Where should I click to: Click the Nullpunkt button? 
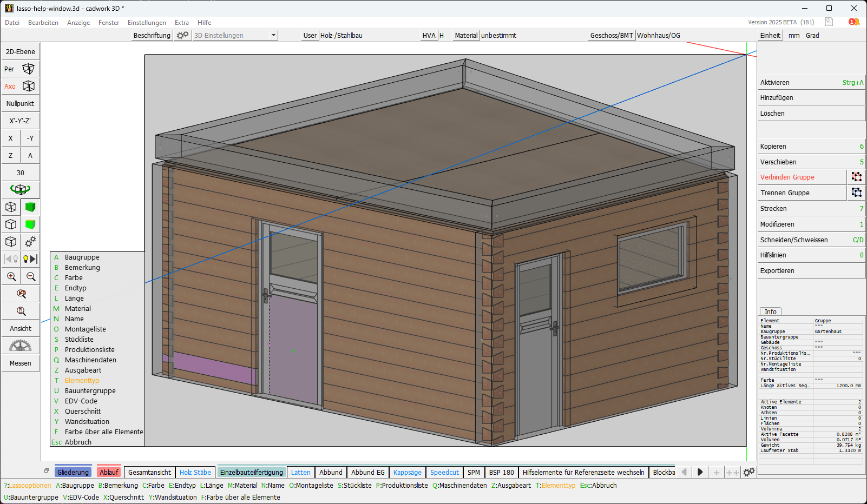tap(21, 104)
